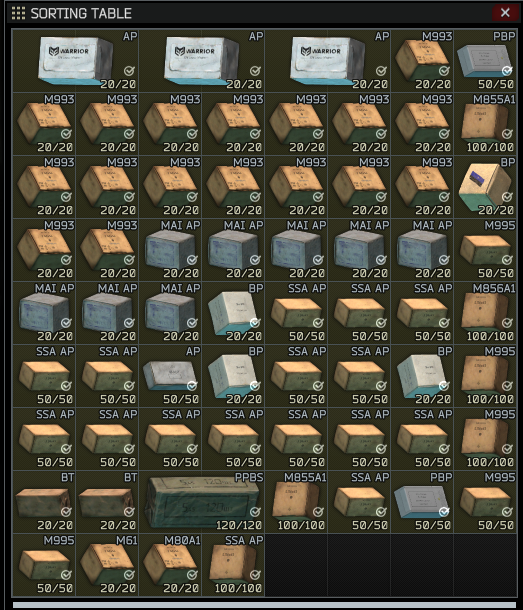Pick the MAI AP box left of the white BP box
This screenshot has width=523, height=610.
[170, 313]
